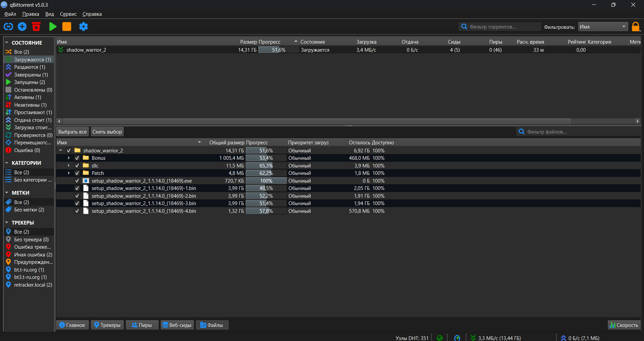Uncheck the Bonus folder checkbox
Viewport: 644px width, 341px height.
coord(77,158)
